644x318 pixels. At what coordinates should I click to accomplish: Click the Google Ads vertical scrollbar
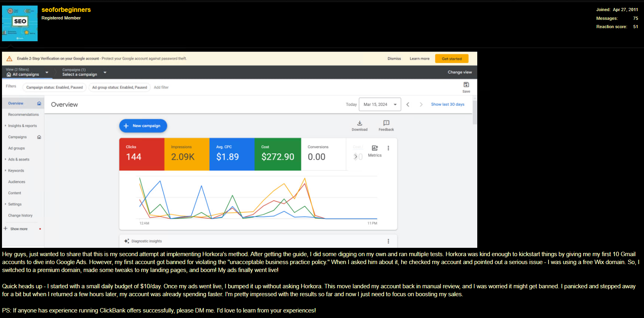click(475, 113)
